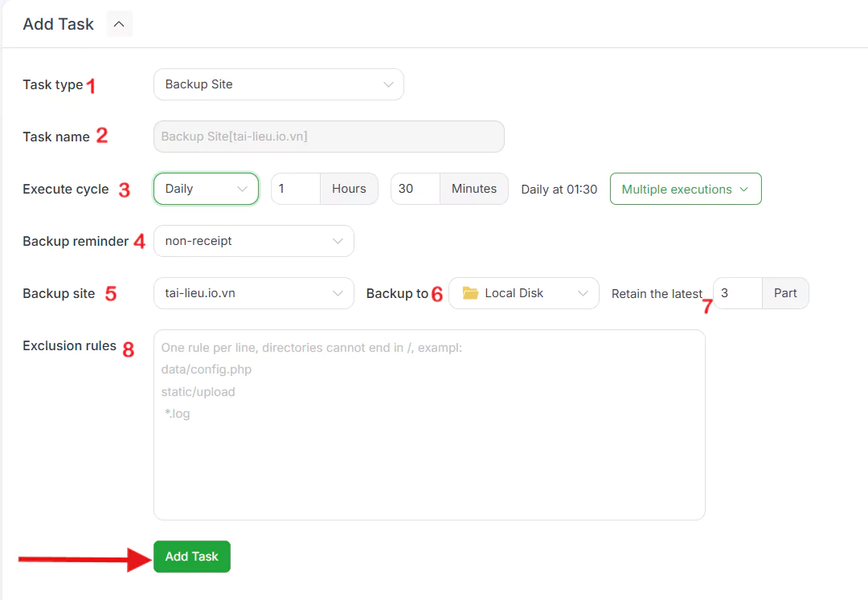Image resolution: width=868 pixels, height=600 pixels.
Task: Click the Task name input field
Action: tap(329, 136)
